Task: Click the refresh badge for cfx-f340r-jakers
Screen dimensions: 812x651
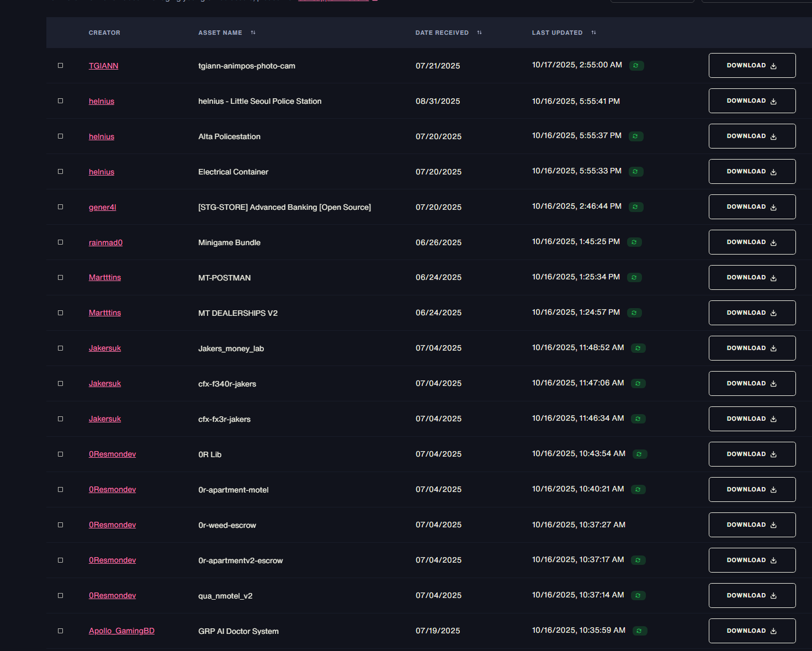Action: 638,384
